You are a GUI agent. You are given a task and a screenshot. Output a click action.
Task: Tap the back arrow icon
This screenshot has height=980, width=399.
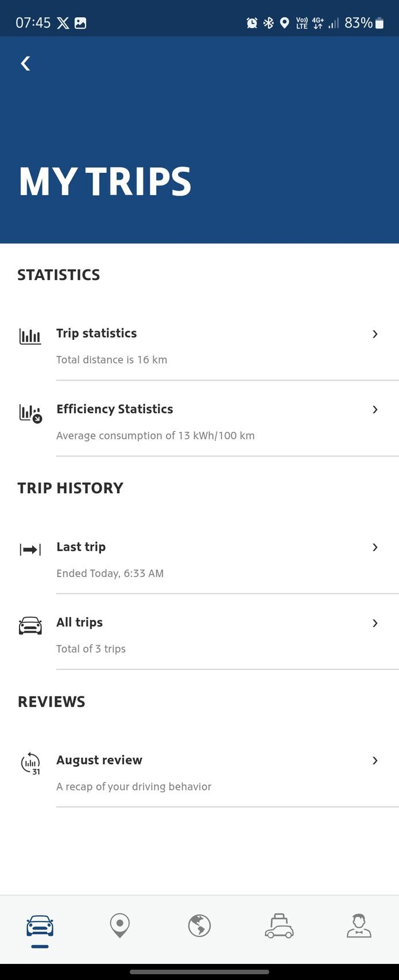click(x=25, y=63)
